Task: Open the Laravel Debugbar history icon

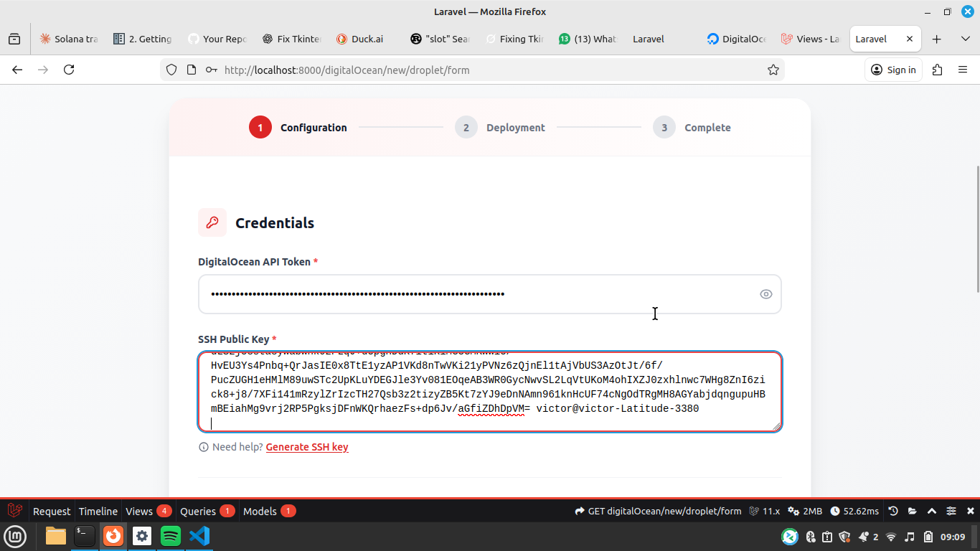Action: click(892, 511)
